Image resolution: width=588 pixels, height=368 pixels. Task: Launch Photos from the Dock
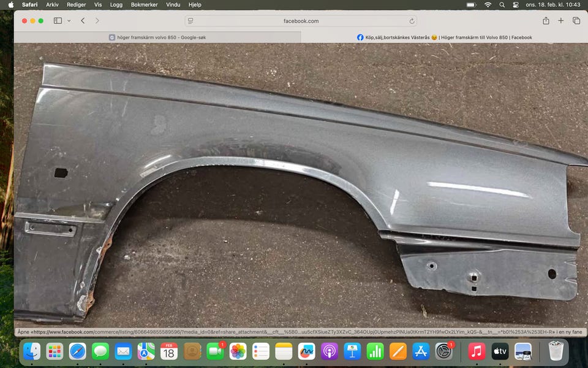point(238,351)
